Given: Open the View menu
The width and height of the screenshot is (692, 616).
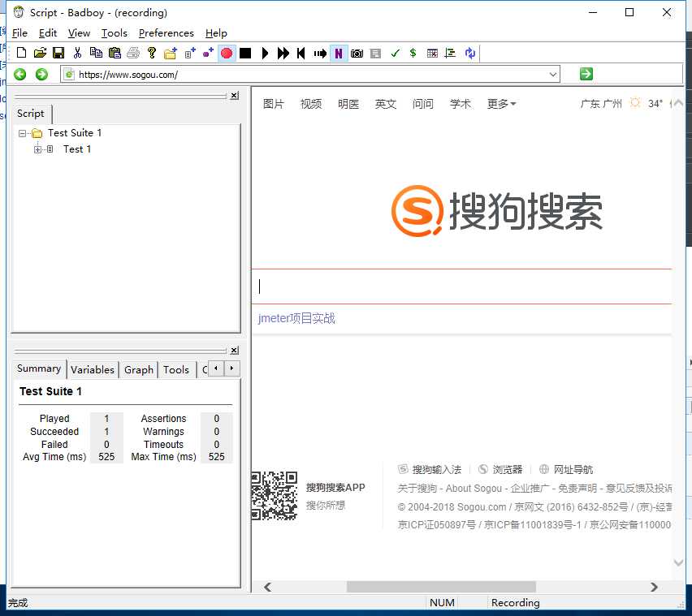Looking at the screenshot, I should [x=79, y=33].
